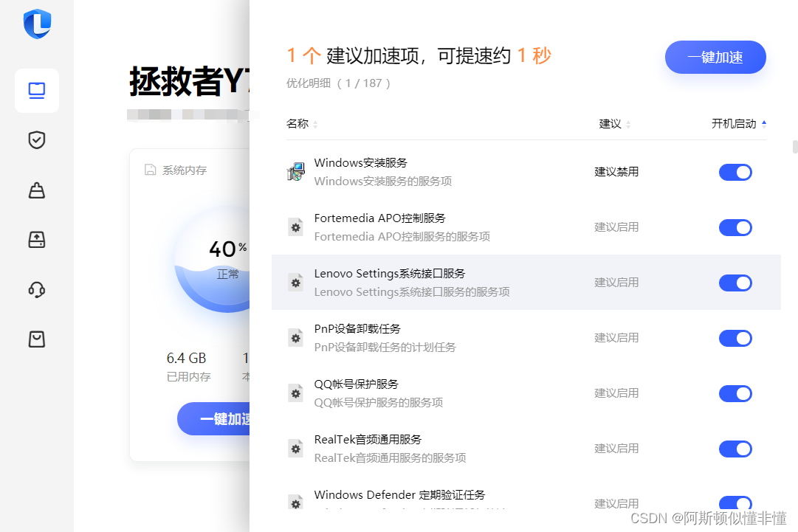Toggle off Lenovo Settings系统接口服务

pos(735,283)
